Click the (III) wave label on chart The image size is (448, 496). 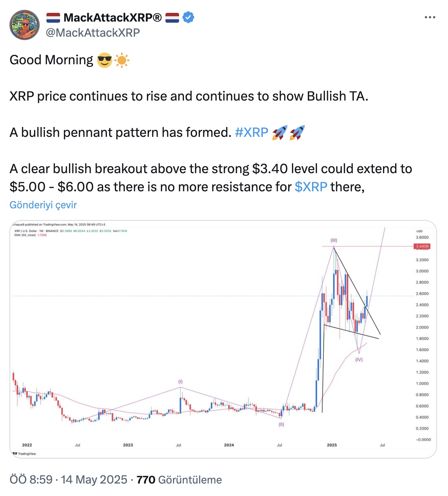(334, 240)
